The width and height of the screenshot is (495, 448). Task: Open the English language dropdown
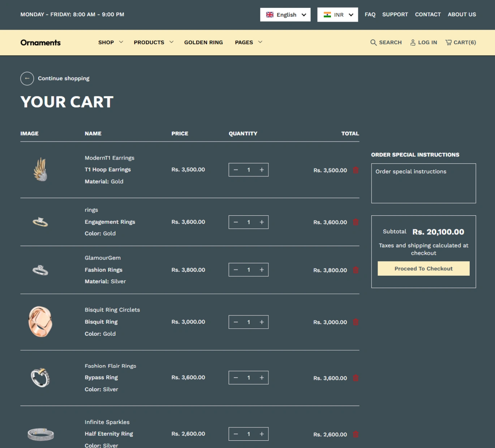285,15
